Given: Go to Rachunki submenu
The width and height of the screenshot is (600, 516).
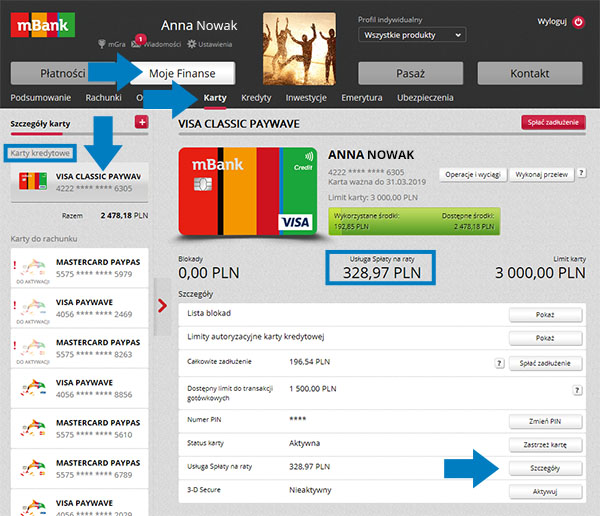Looking at the screenshot, I should (x=103, y=98).
